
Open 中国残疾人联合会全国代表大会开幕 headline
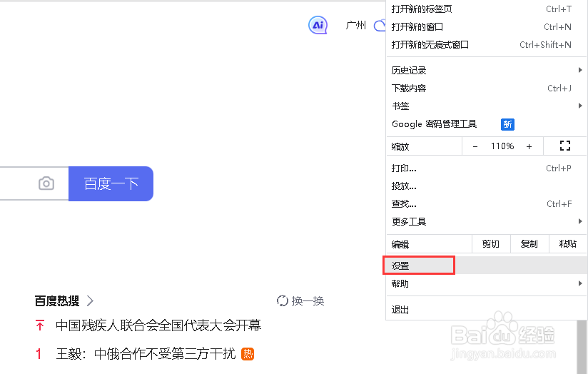pyautogui.click(x=158, y=325)
